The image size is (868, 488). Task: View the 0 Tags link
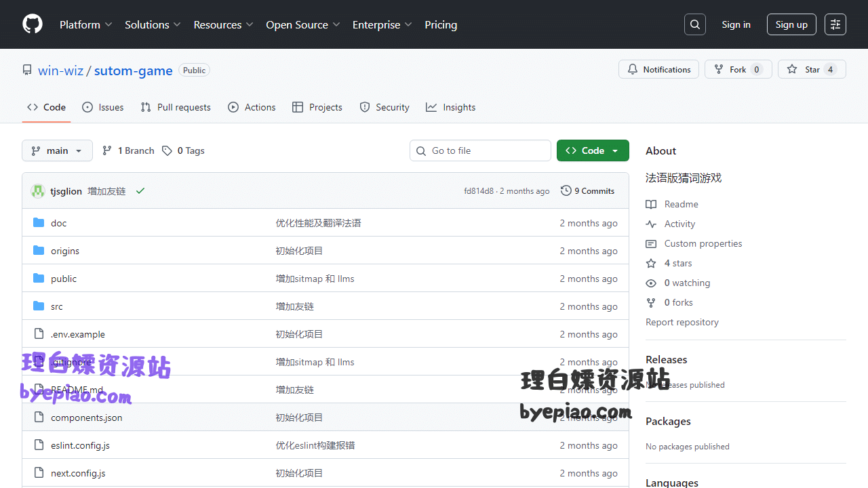[183, 150]
